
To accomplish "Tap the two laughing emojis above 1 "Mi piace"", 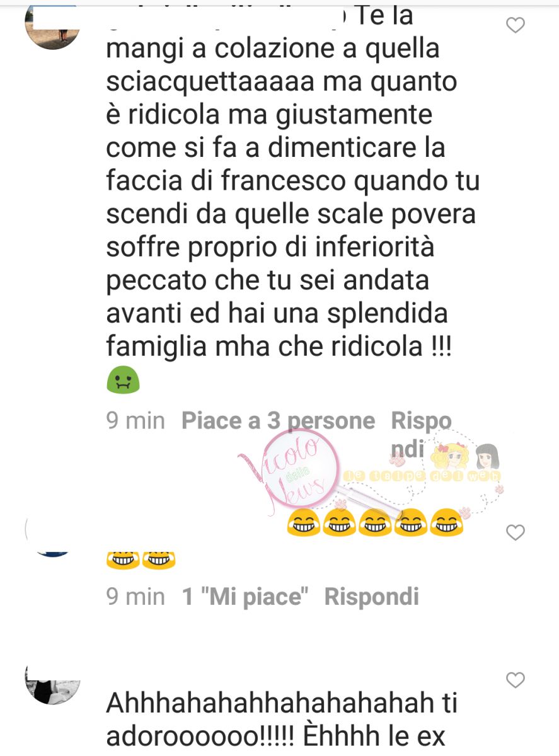I will [x=141, y=559].
